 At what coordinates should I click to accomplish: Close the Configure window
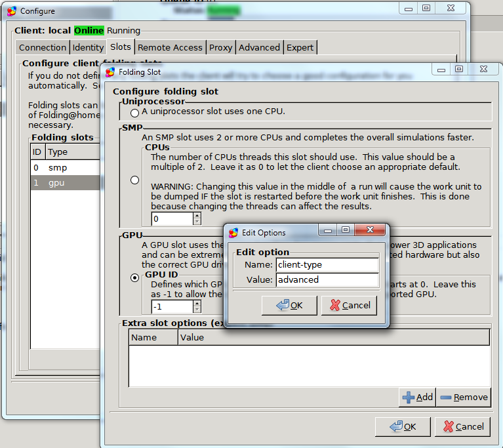pyautogui.click(x=451, y=8)
